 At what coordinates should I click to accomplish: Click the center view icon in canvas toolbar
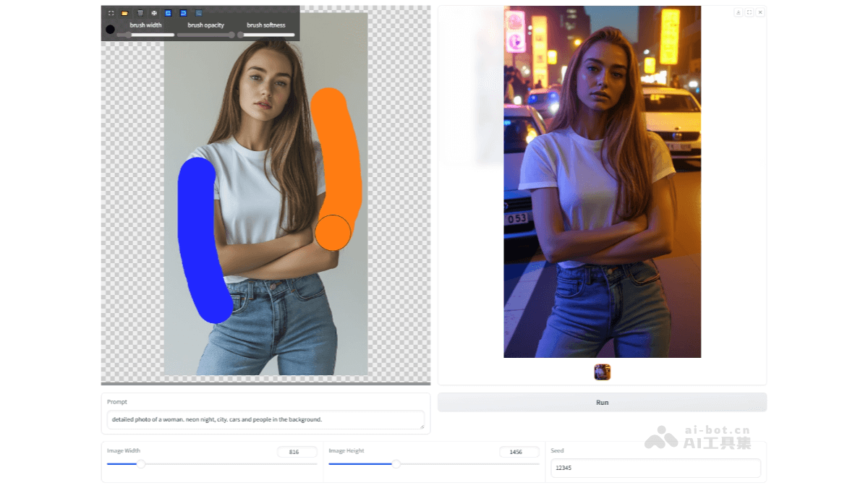[x=154, y=13]
